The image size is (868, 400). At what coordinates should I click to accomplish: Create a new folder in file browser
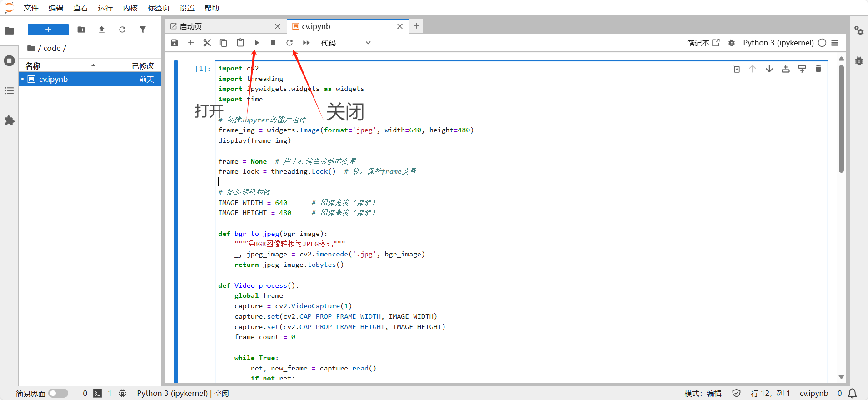(x=81, y=30)
